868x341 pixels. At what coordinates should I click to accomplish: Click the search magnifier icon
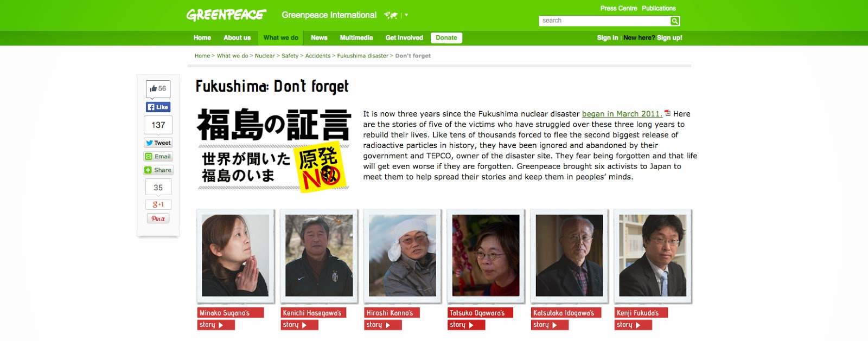click(x=675, y=21)
